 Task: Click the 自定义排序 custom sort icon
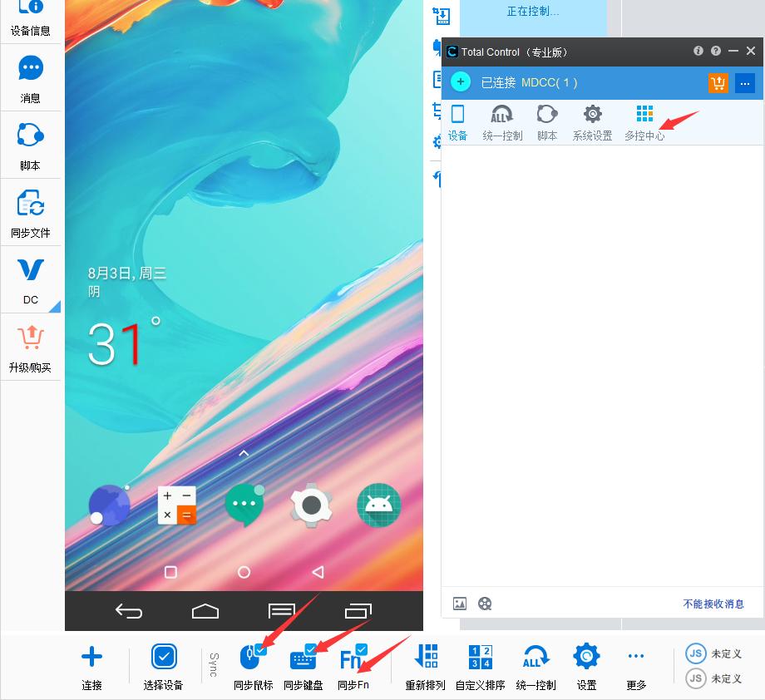point(480,666)
